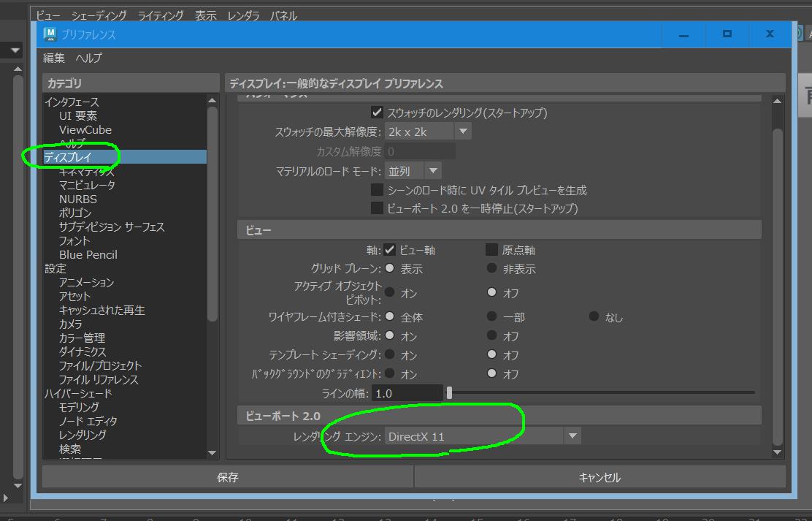The image size is (812, 521).
Task: Select 影響領域 オフ radio button
Action: [491, 335]
